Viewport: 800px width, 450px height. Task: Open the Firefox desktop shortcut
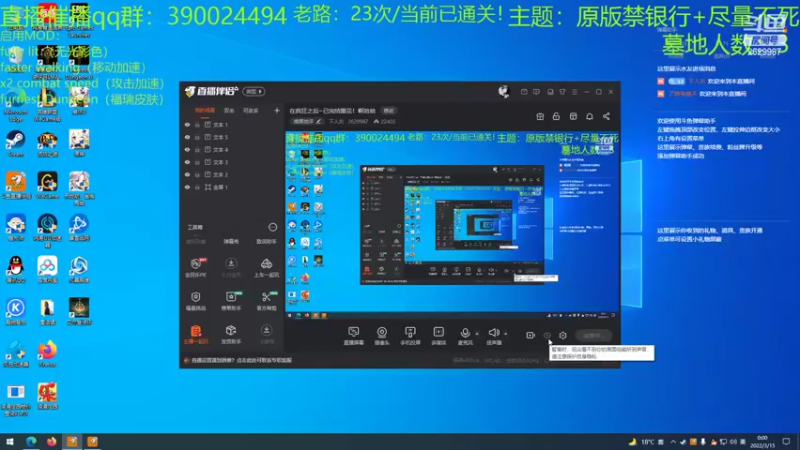point(47,353)
